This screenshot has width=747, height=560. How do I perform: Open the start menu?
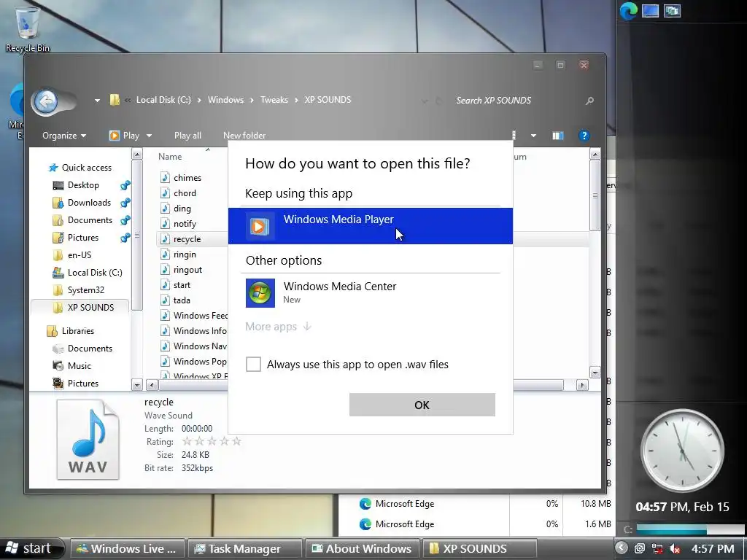[x=31, y=548]
